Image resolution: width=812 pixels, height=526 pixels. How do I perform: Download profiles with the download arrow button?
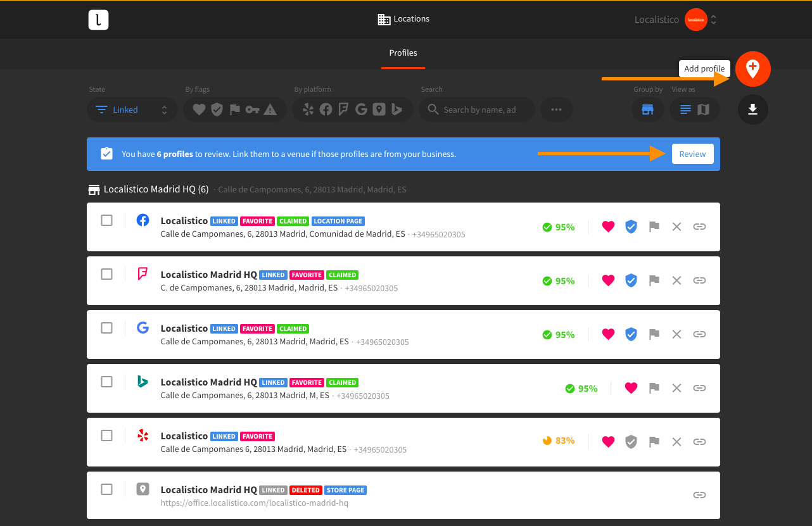point(752,110)
